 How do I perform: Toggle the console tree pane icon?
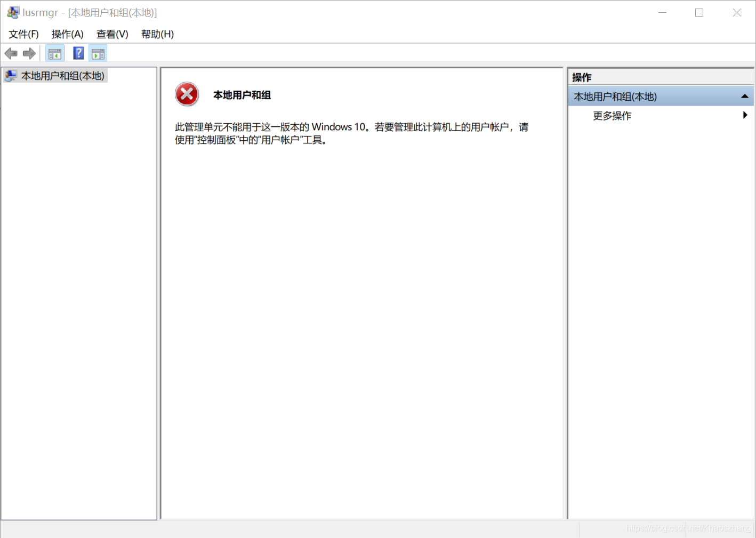(x=55, y=53)
